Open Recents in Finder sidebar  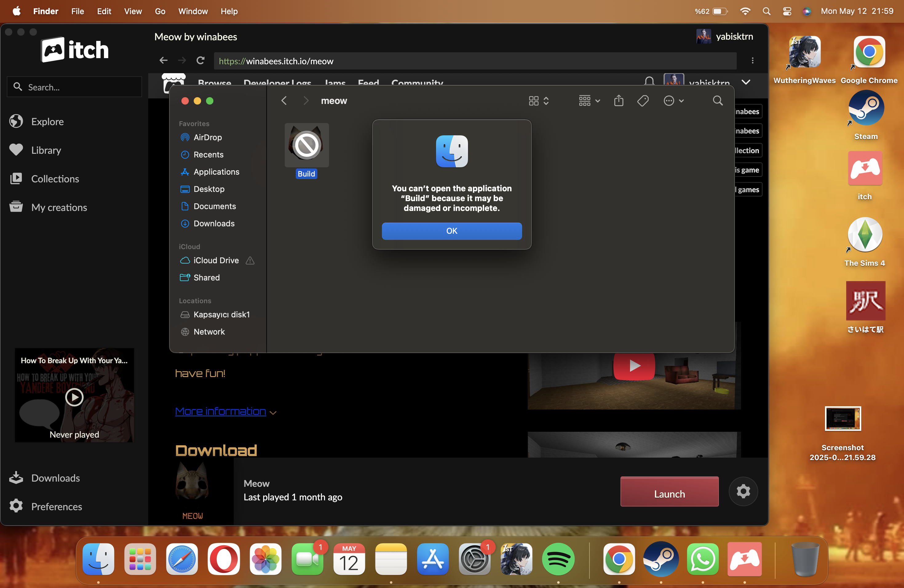[208, 155]
